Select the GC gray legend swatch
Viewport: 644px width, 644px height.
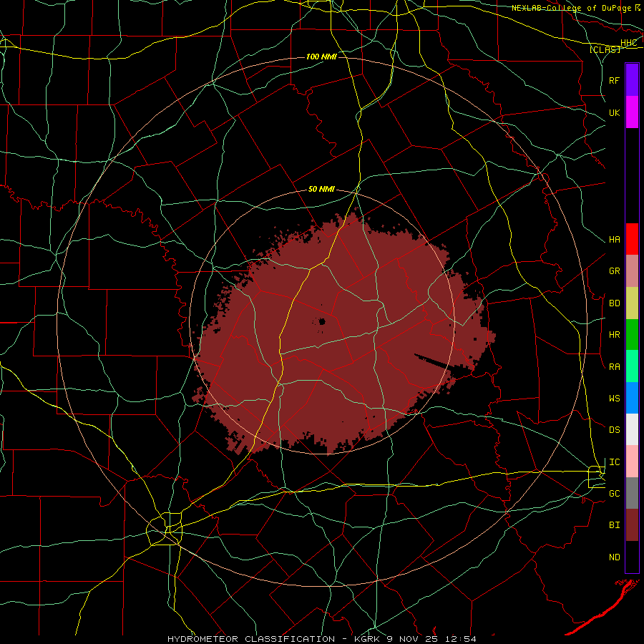(632, 493)
